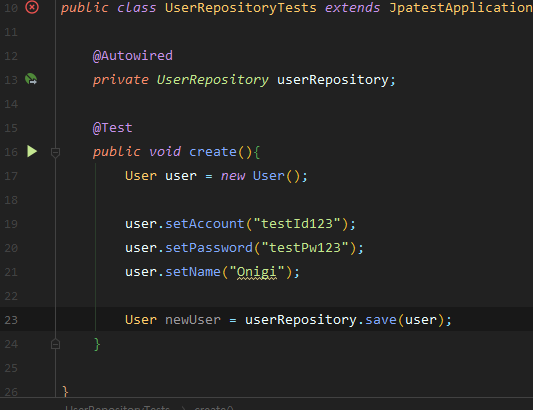Image resolution: width=533 pixels, height=410 pixels.
Task: Click the setName method call
Action: click(193, 272)
